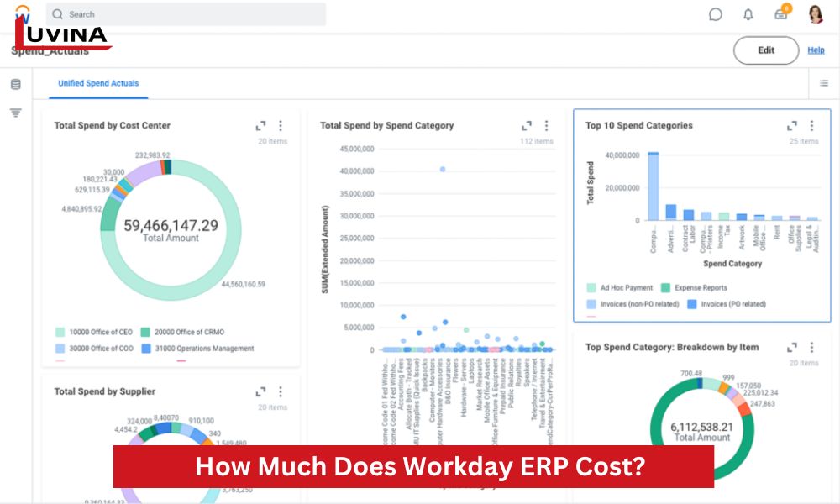The image size is (840, 504).
Task: Open the inbox tray icon
Action: [780, 14]
